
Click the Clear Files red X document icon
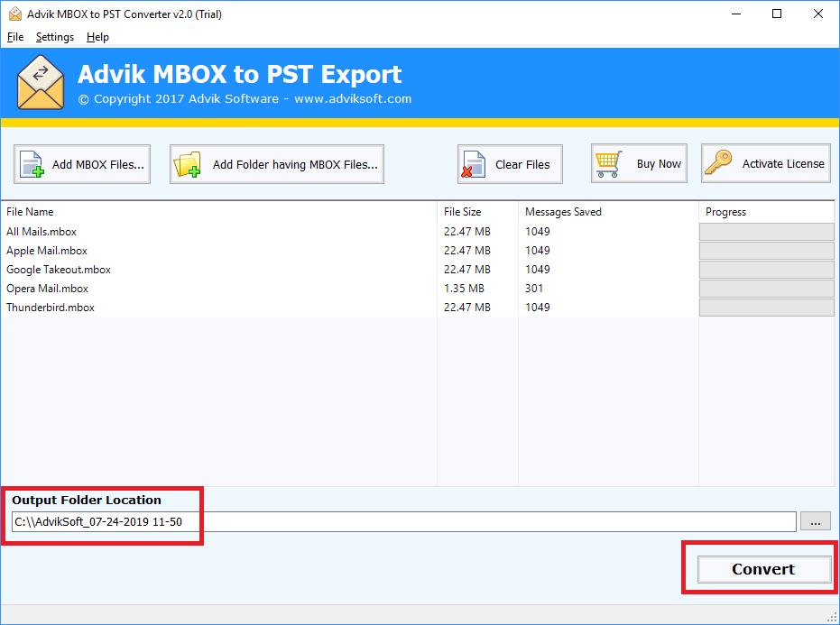point(474,164)
